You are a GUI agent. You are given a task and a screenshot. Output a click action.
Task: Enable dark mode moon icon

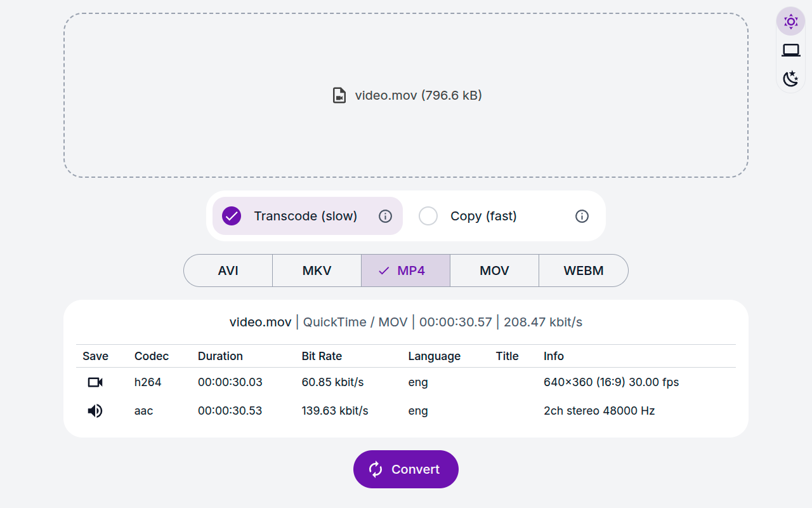click(790, 79)
